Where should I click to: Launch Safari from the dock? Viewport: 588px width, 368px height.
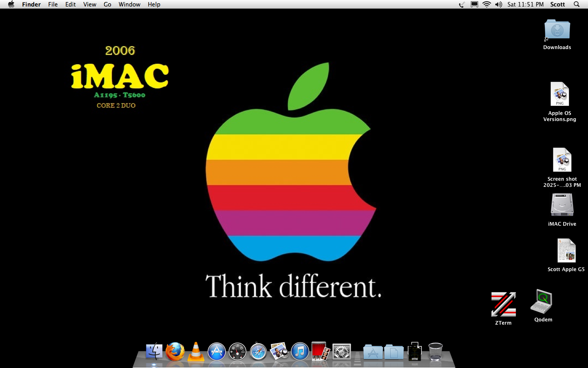(258, 352)
